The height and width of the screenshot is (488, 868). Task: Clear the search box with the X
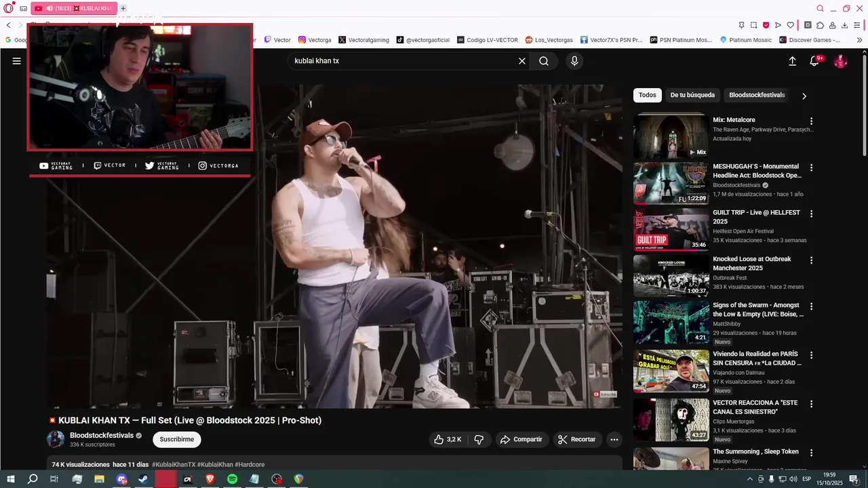pos(522,61)
